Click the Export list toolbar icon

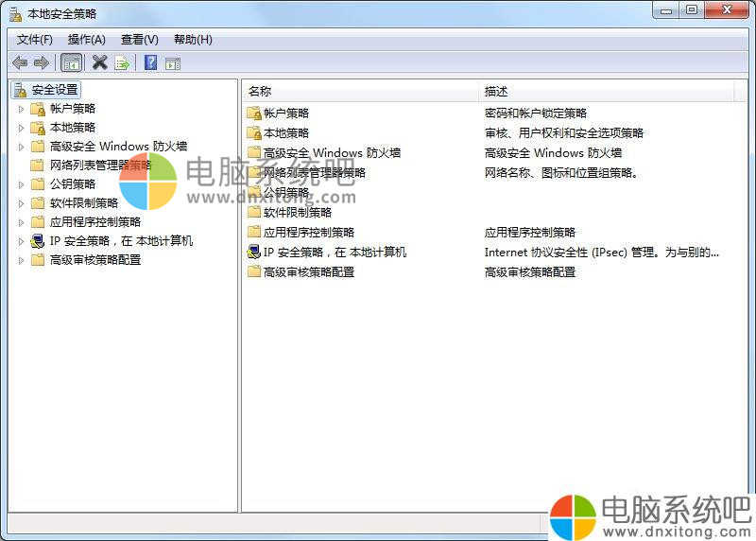122,62
